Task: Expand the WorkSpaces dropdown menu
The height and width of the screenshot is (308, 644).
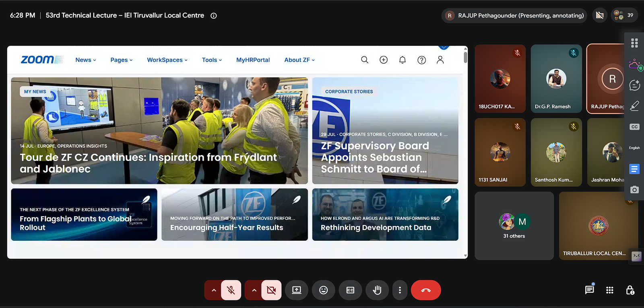Action: pos(167,60)
